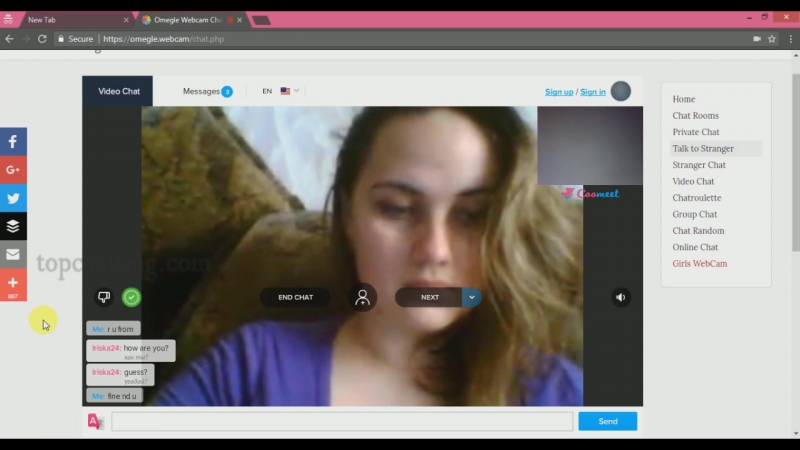Open Group Chat in the sidebar
This screenshot has width=800, height=450.
point(695,214)
